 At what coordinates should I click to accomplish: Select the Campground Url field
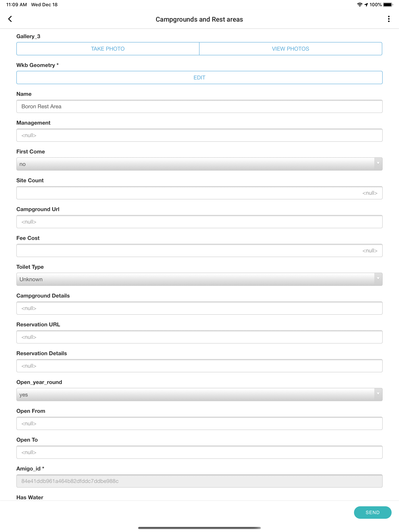(199, 222)
